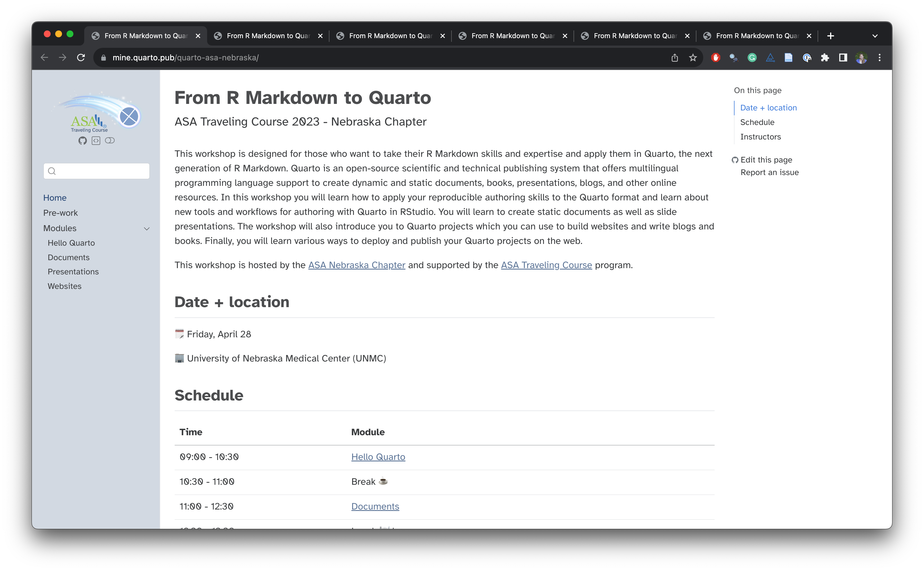Viewport: 924px width, 571px height.
Task: Click the browser back navigation arrow
Action: coord(44,57)
